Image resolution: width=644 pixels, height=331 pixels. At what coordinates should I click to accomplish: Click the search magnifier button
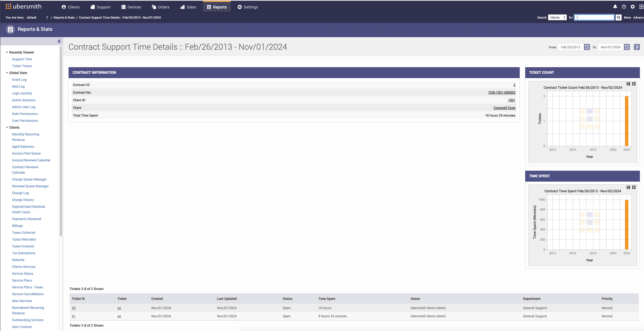(x=619, y=17)
